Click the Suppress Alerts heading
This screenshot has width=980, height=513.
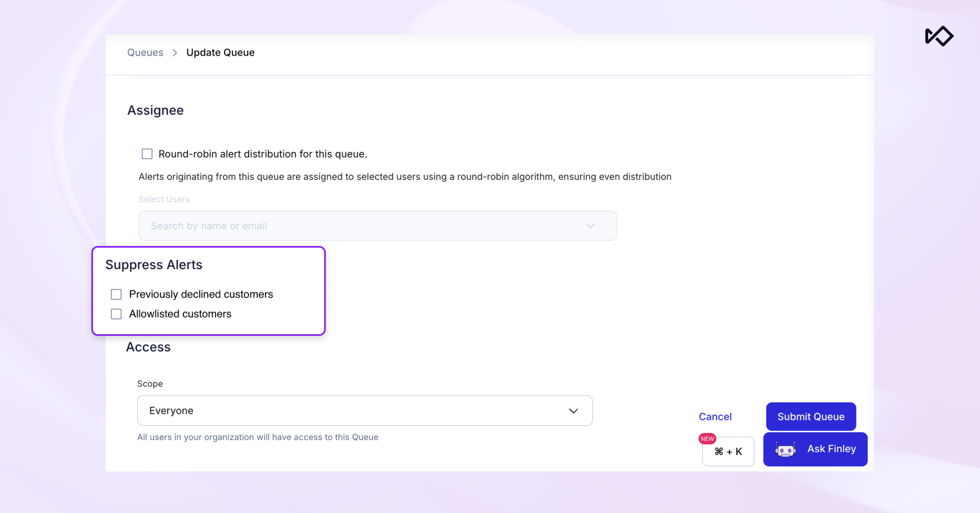154,265
